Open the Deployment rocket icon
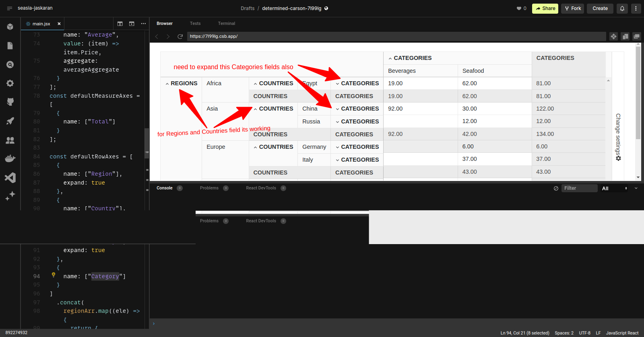This screenshot has width=644, height=337. pos(10,121)
